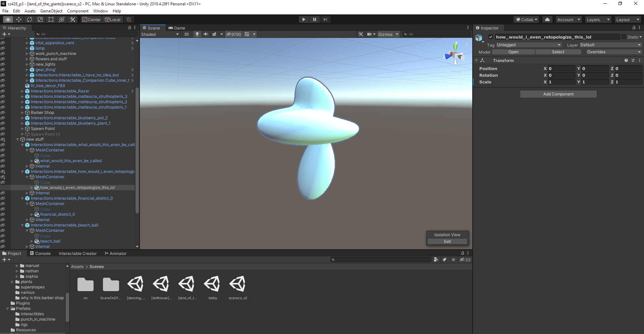
Task: Collapse the 'new stuff' hierarchy node
Action: pyautogui.click(x=18, y=139)
